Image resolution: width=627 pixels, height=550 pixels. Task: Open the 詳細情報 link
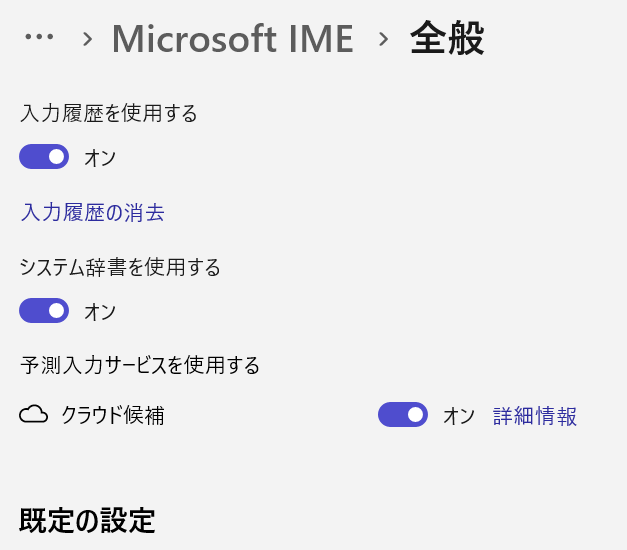pos(535,416)
